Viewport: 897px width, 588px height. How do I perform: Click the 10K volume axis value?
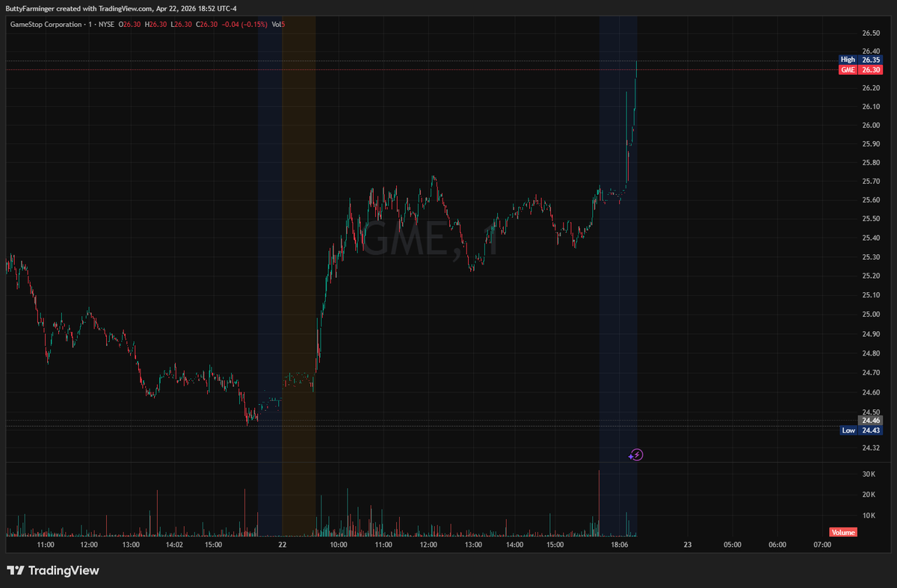click(869, 516)
